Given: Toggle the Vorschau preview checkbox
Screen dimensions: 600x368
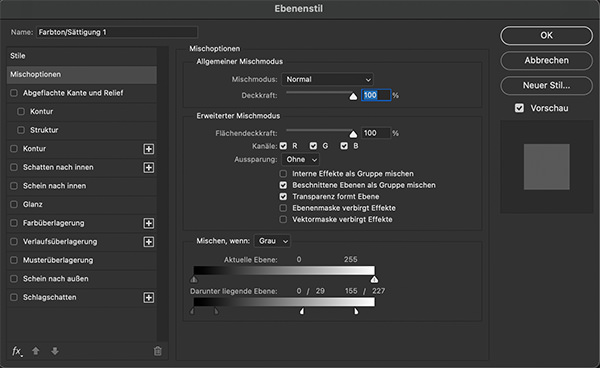Looking at the screenshot, I should pos(519,108).
